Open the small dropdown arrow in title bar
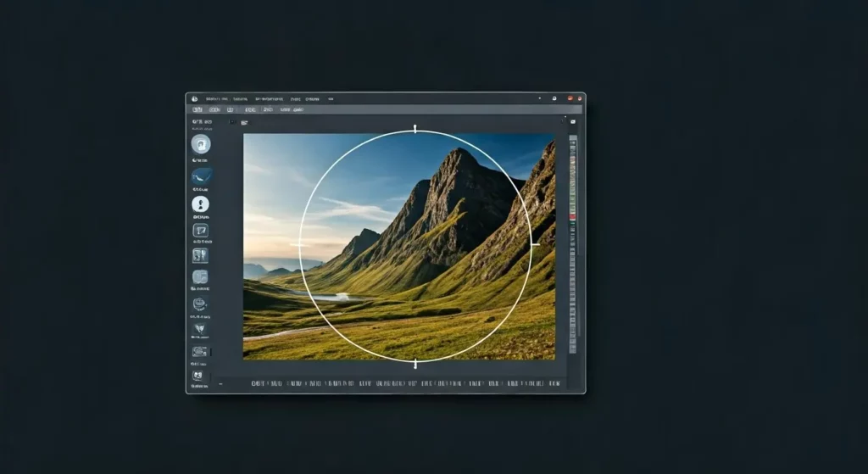This screenshot has width=868, height=474. [x=539, y=98]
